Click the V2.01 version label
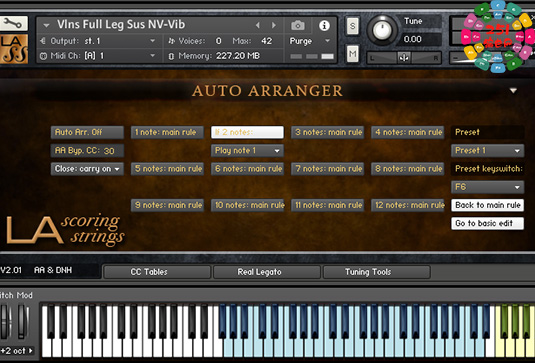Viewport: 535px width, 363px height. (11, 270)
